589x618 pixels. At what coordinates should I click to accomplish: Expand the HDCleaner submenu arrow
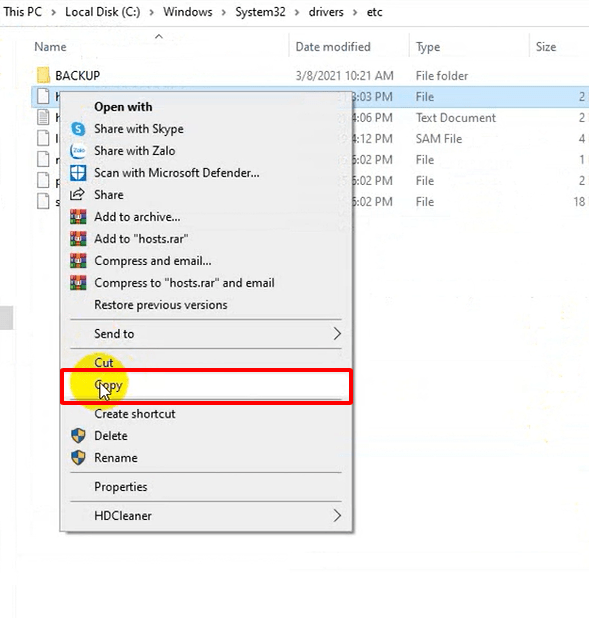click(337, 516)
